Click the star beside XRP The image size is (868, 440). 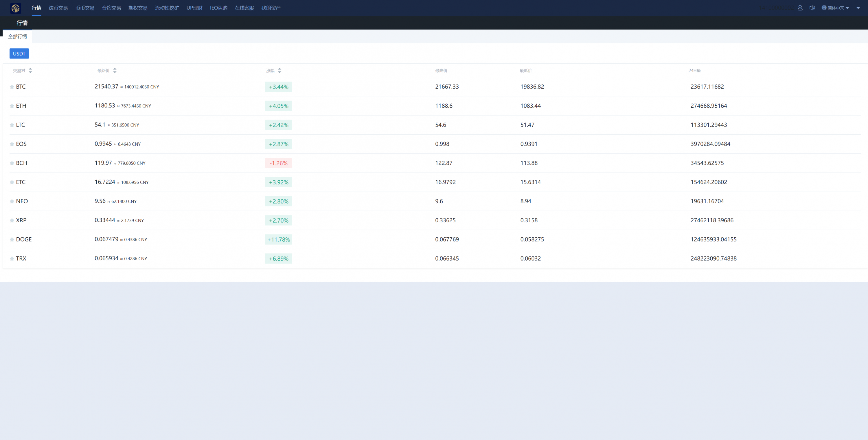pos(12,221)
